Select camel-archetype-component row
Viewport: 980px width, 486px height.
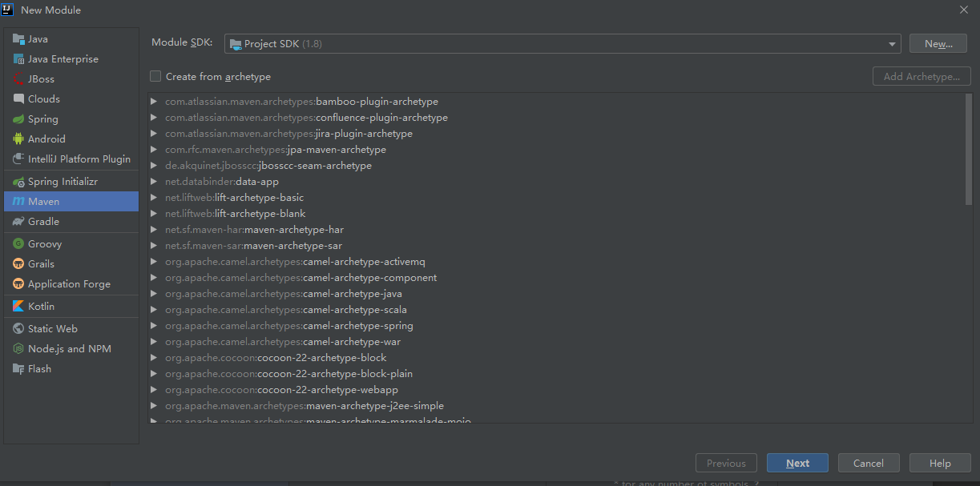click(557, 278)
